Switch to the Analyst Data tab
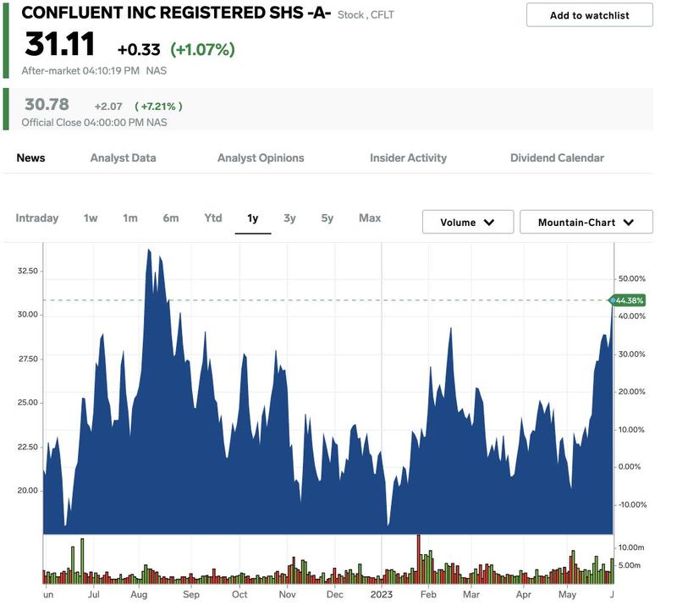 click(x=123, y=158)
